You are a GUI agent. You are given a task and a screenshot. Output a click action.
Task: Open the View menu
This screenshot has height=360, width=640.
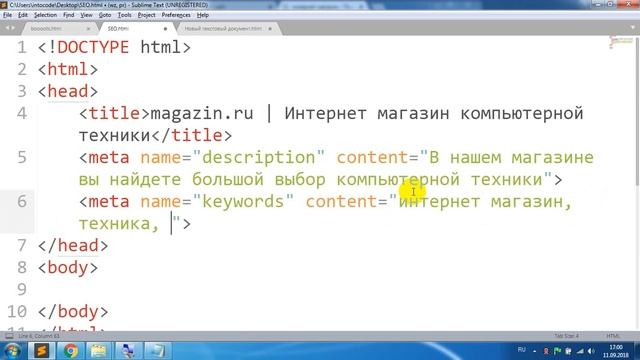[86, 15]
